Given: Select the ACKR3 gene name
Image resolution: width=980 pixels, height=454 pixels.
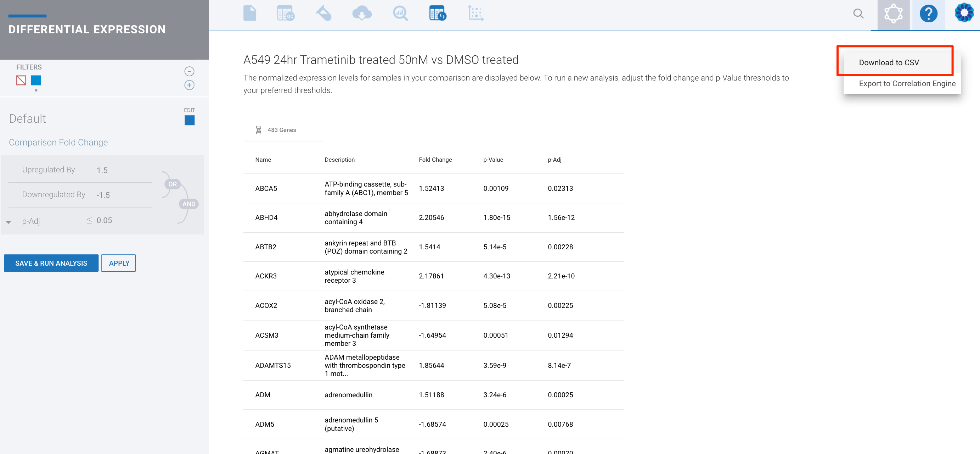Looking at the screenshot, I should (266, 276).
